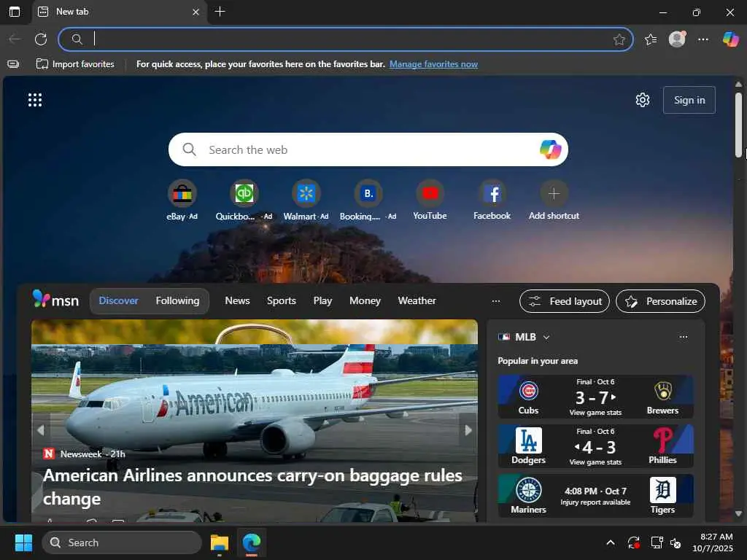Click the Feed layout button
Viewport: 747px width, 560px height.
coord(564,301)
